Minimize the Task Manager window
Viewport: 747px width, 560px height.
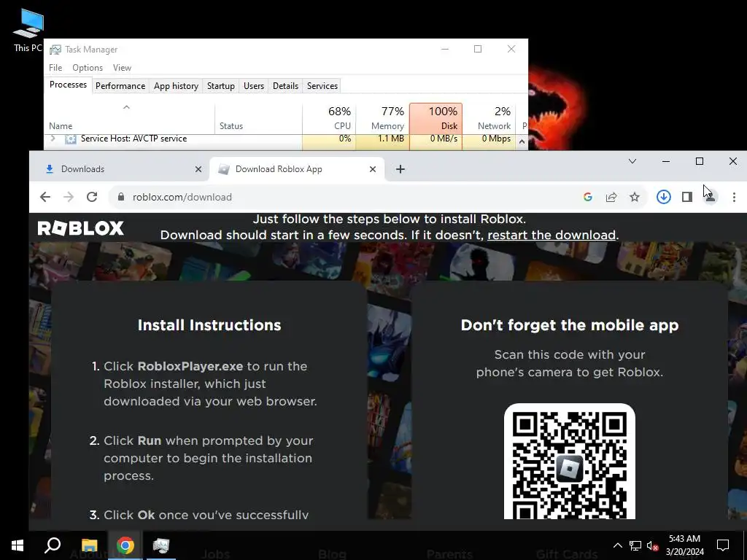pyautogui.click(x=445, y=49)
